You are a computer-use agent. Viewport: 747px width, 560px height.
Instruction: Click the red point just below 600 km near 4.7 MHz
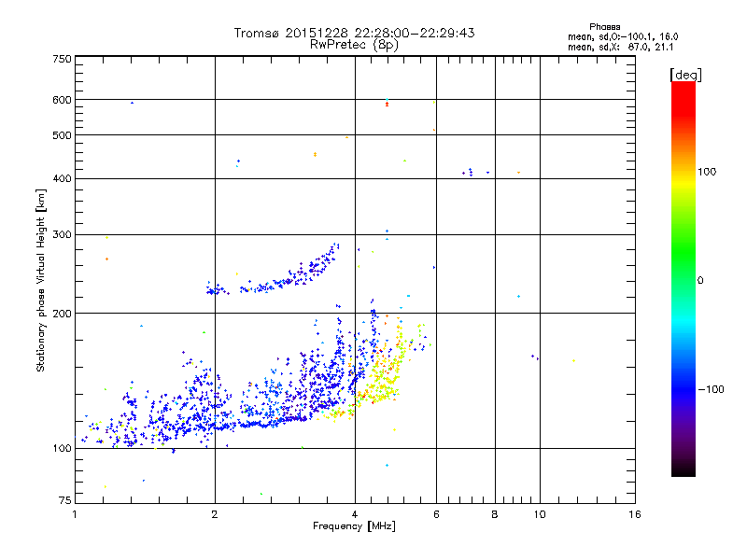387,104
